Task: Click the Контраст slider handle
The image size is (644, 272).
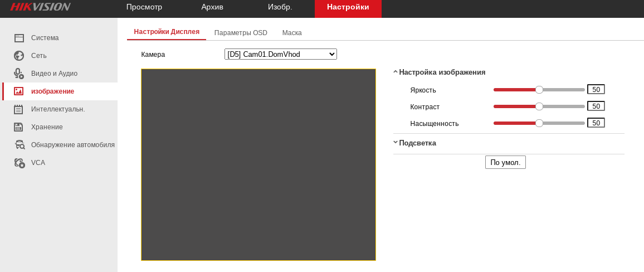Action: [x=539, y=106]
